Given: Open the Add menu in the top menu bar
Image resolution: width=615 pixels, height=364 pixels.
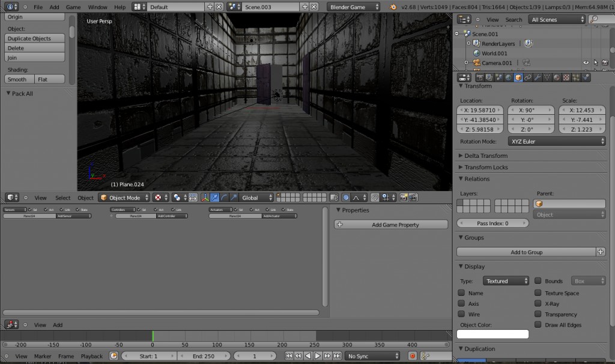Looking at the screenshot, I should [54, 7].
